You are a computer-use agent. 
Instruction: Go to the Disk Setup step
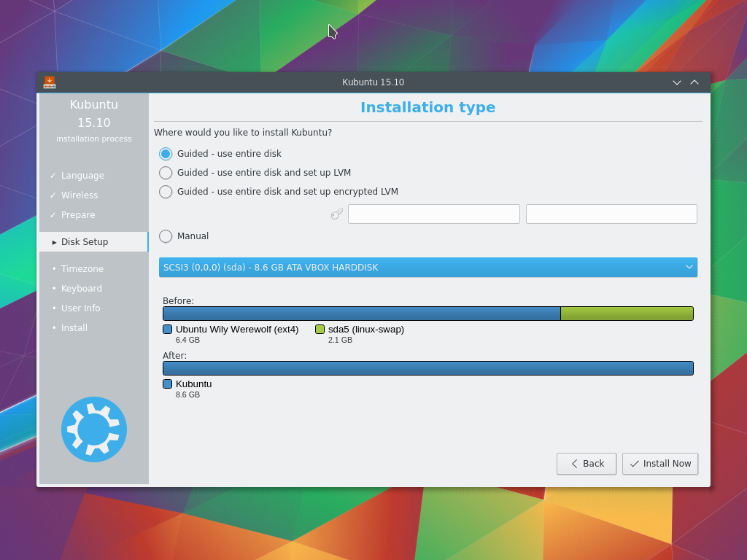(85, 242)
